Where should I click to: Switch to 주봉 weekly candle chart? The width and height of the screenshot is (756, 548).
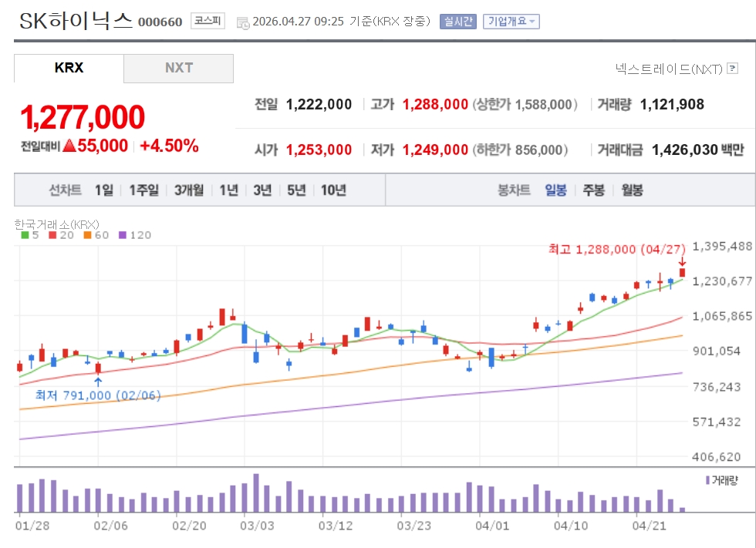coord(593,190)
